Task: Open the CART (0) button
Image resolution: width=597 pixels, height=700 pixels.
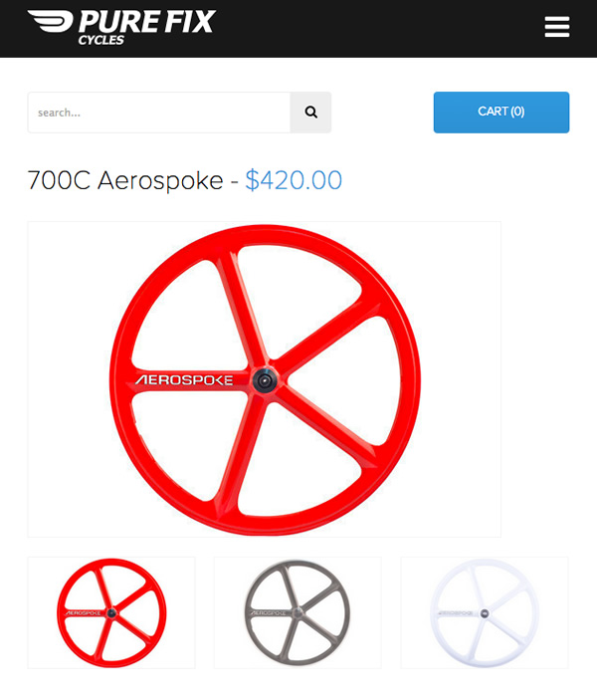Action: (501, 113)
